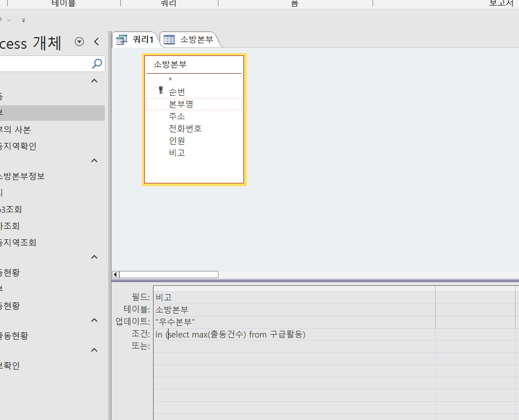
Task: Click the left arrow of the horizontal scrollbar
Action: pyautogui.click(x=115, y=274)
